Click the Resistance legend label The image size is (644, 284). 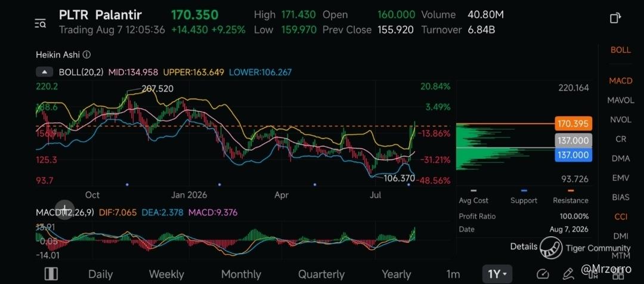tap(571, 200)
